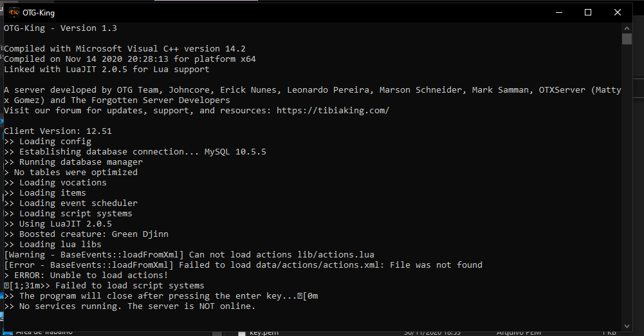
Task: Click the 'Arquivo PEM' file type entry
Action: [519, 333]
